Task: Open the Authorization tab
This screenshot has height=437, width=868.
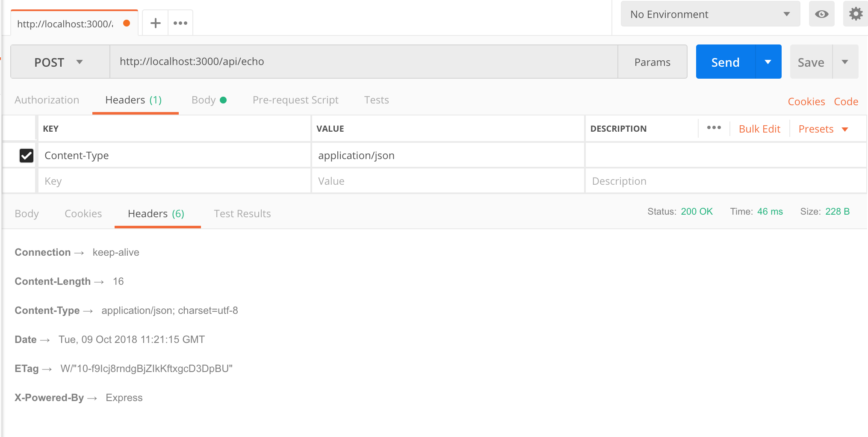Action: pyautogui.click(x=47, y=100)
